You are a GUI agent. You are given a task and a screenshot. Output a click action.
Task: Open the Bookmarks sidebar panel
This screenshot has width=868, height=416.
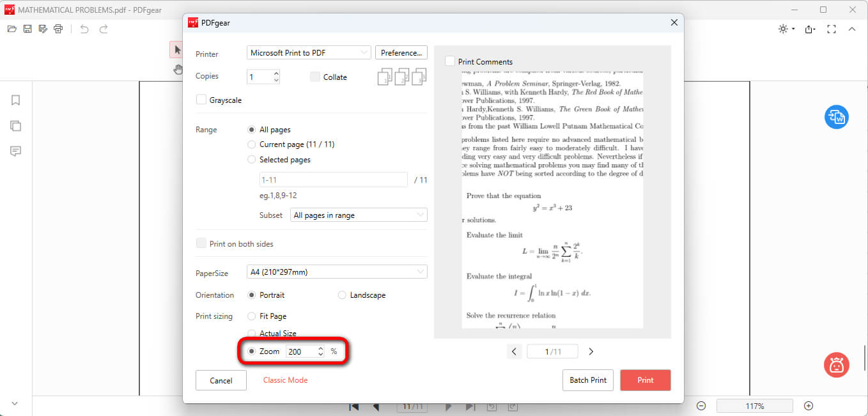(x=16, y=100)
